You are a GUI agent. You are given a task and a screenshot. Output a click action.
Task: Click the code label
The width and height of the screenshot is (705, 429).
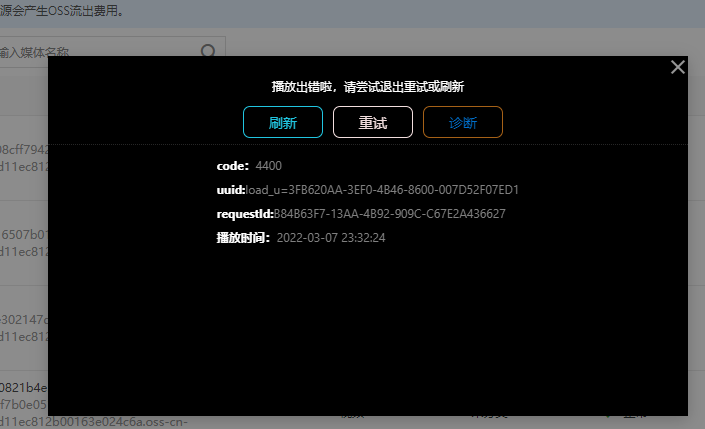click(232, 166)
